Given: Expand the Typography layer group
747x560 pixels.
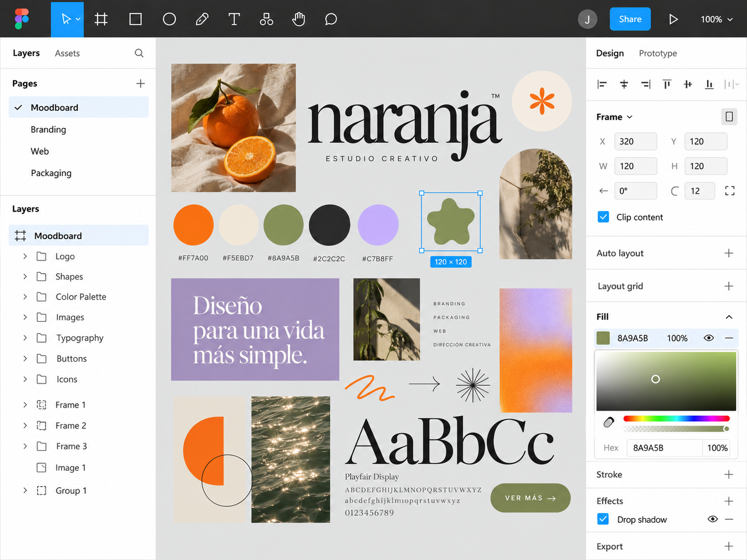Looking at the screenshot, I should point(25,338).
